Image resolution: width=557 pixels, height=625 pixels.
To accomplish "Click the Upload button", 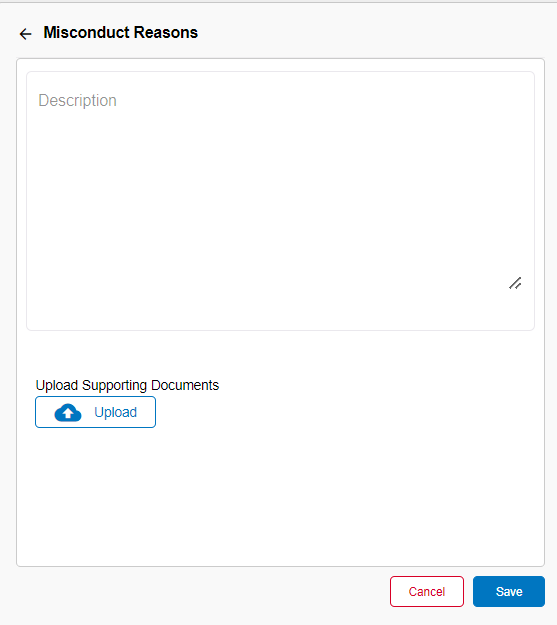I will click(x=95, y=412).
